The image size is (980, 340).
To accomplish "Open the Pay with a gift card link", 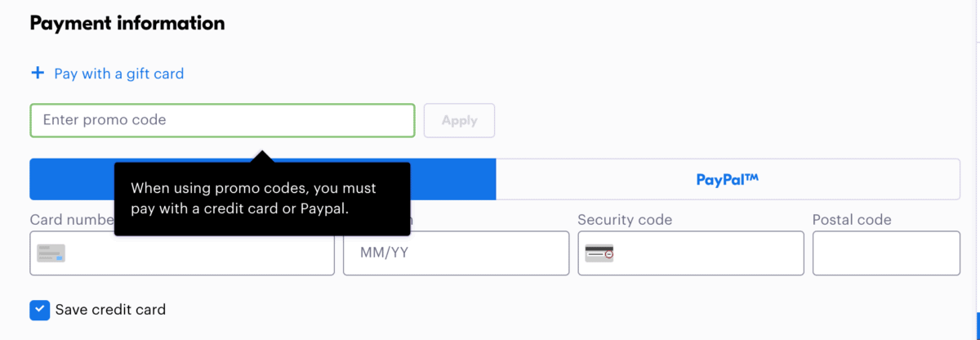I will [118, 74].
